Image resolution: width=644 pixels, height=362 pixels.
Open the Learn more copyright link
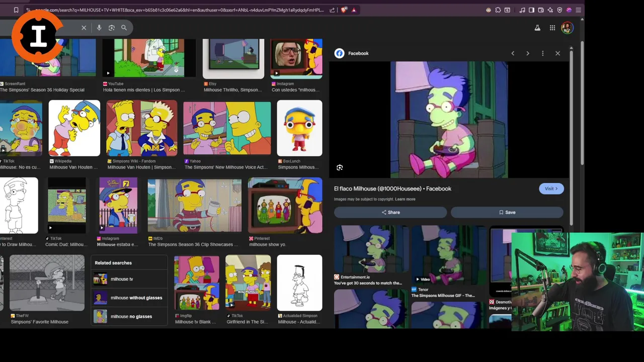405,199
